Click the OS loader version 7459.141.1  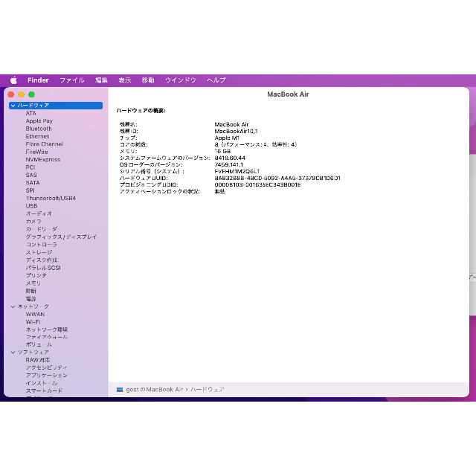coord(229,165)
